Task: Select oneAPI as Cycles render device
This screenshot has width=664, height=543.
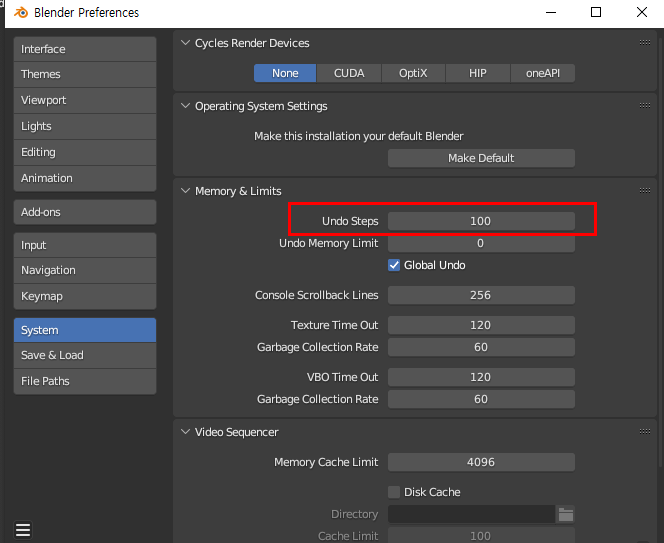Action: pyautogui.click(x=543, y=73)
